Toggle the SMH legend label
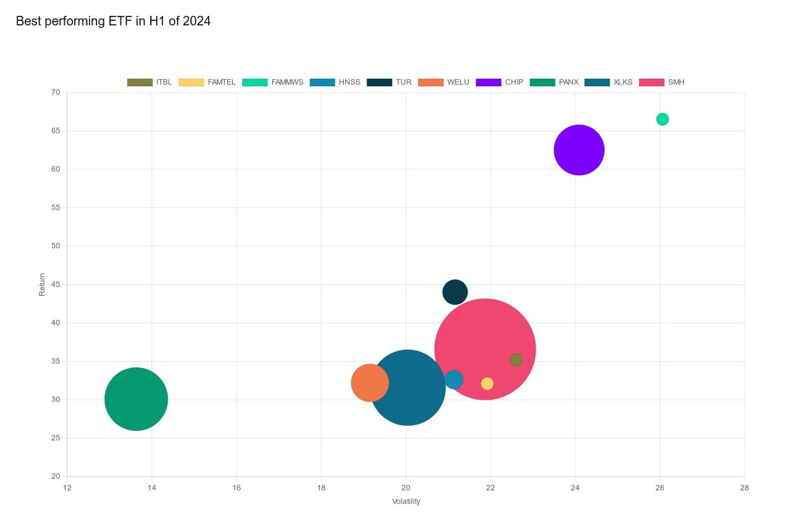Screen dimensions: 812x528 pyautogui.click(x=676, y=82)
